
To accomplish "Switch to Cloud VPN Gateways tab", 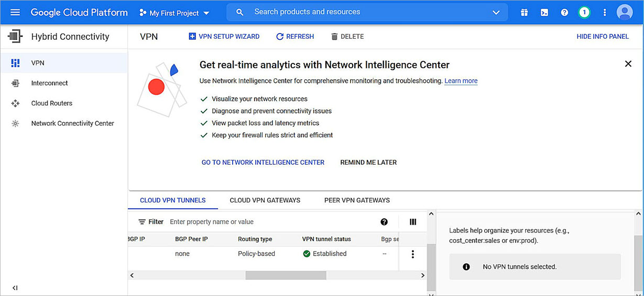I will click(x=265, y=200).
